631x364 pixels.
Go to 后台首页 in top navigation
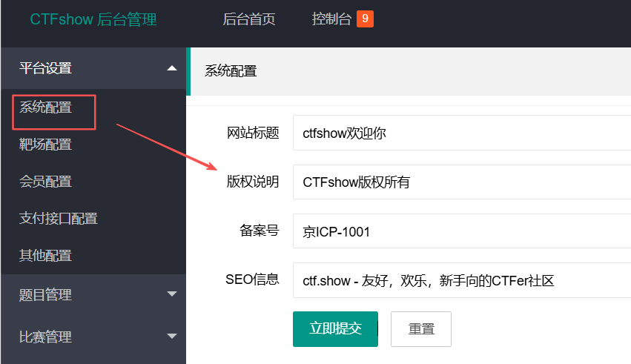pos(249,19)
